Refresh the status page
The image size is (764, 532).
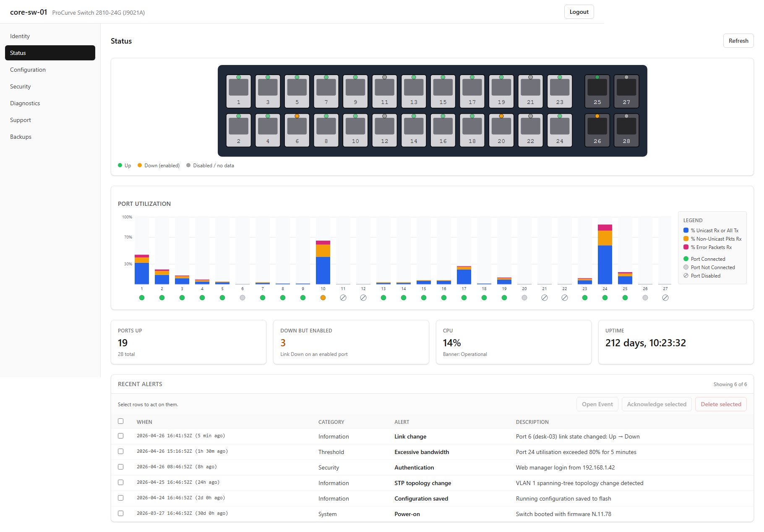(x=738, y=41)
